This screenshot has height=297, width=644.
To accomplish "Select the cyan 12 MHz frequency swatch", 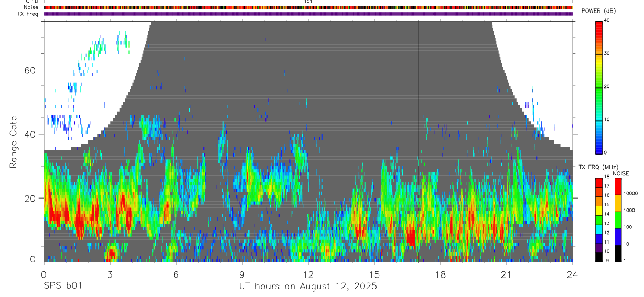I will (599, 229).
